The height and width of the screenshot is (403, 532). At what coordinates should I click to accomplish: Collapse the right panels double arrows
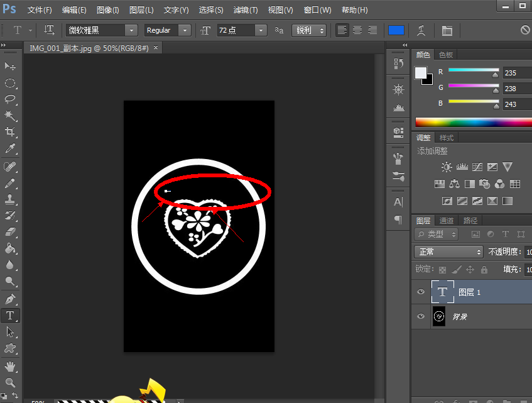coord(404,45)
